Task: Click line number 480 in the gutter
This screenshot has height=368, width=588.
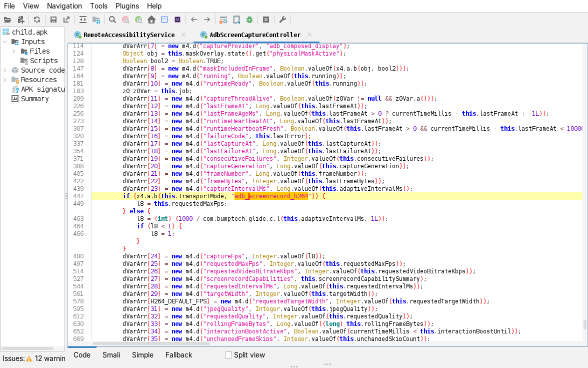Action: point(78,256)
